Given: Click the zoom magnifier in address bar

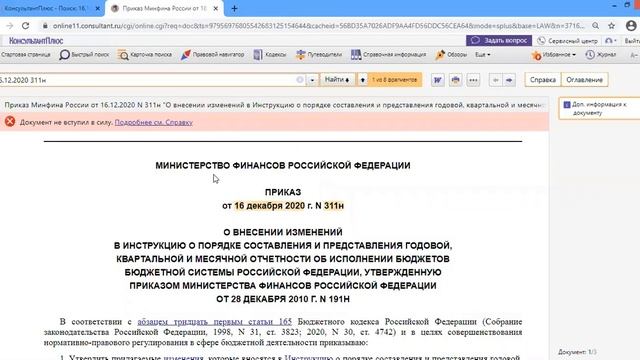Looking at the screenshot, I should 596,26.
